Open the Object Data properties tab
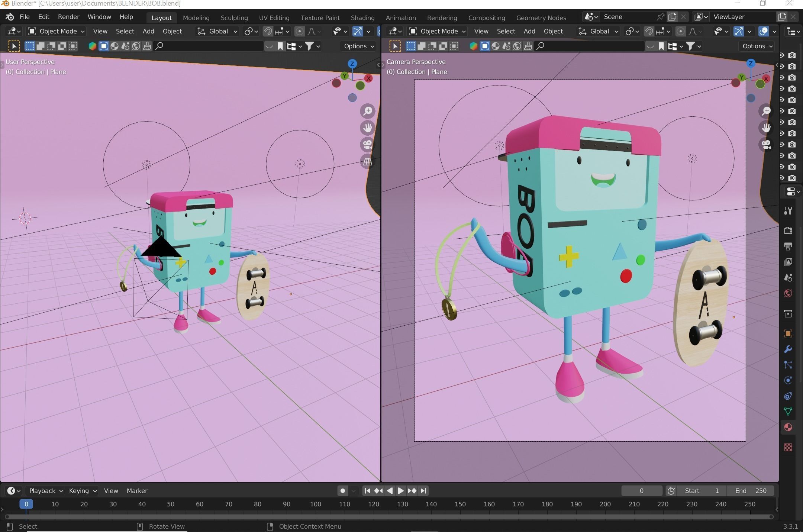 788,412
